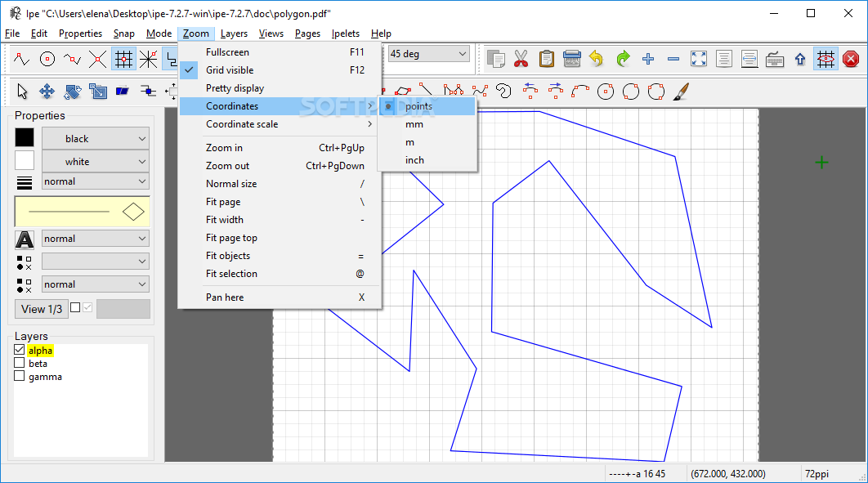Viewport: 868px width, 483px height.
Task: Click the Cut scissors icon
Action: pyautogui.click(x=521, y=59)
